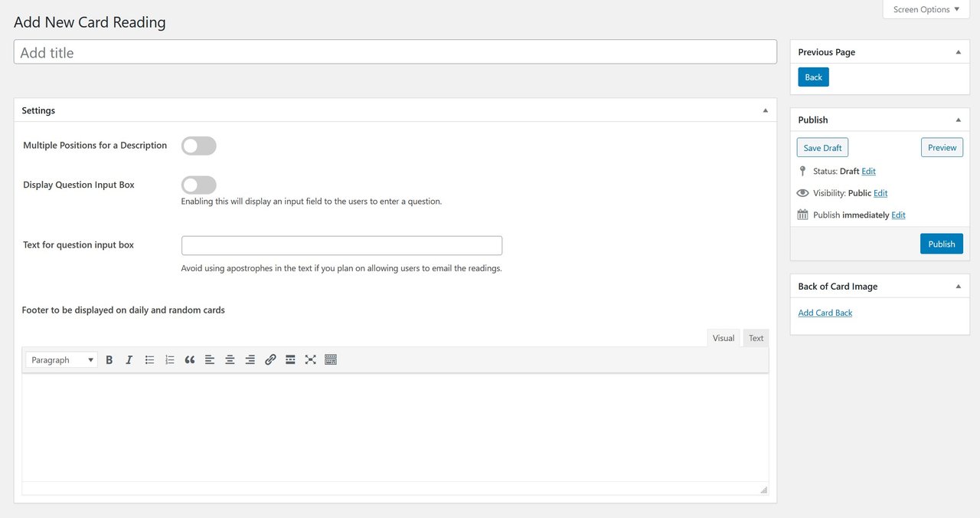Collapse the Back of Card Image panel

coord(958,287)
